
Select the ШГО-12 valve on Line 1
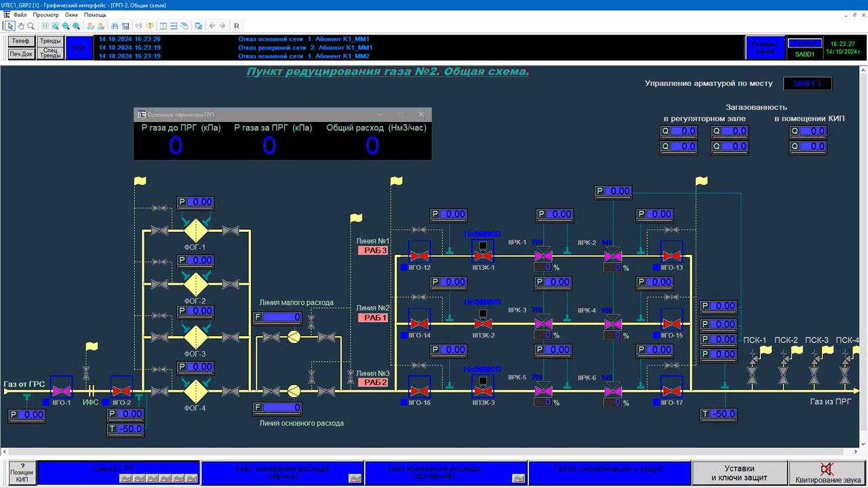click(420, 256)
